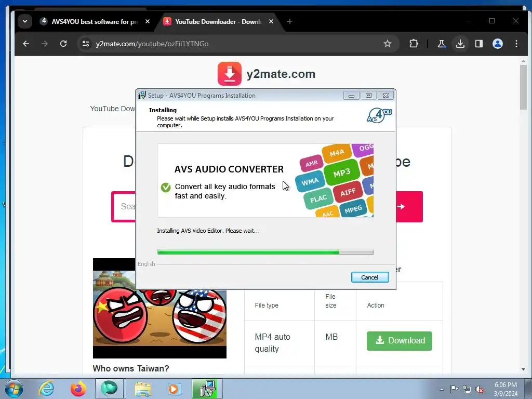Viewport: 532px width, 399px height.
Task: Open site information icon in address bar
Action: click(86, 44)
